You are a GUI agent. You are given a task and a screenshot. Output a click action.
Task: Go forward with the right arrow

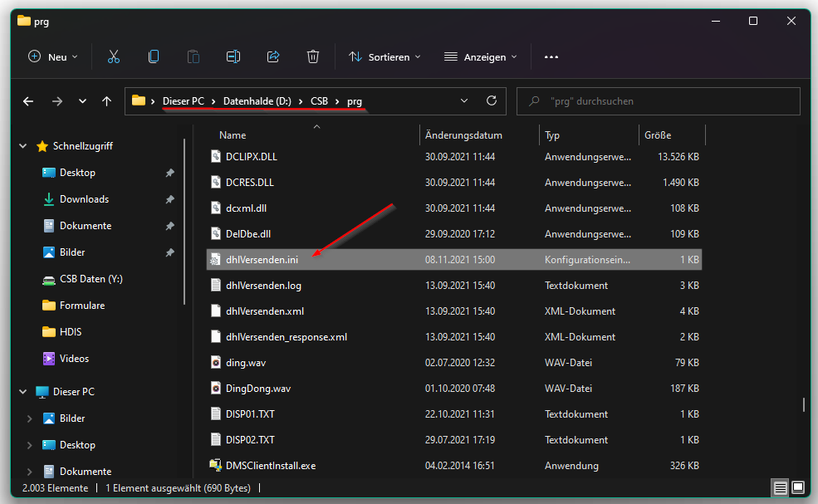point(57,101)
